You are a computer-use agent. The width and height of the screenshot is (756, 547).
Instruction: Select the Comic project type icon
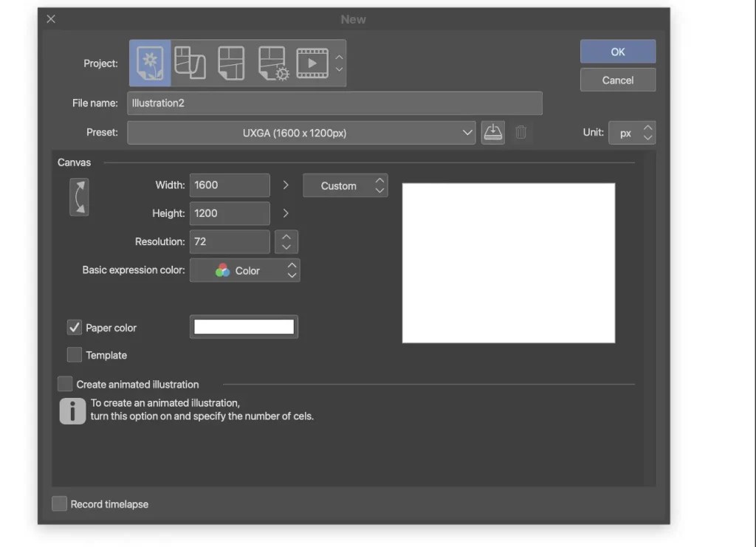pos(231,63)
